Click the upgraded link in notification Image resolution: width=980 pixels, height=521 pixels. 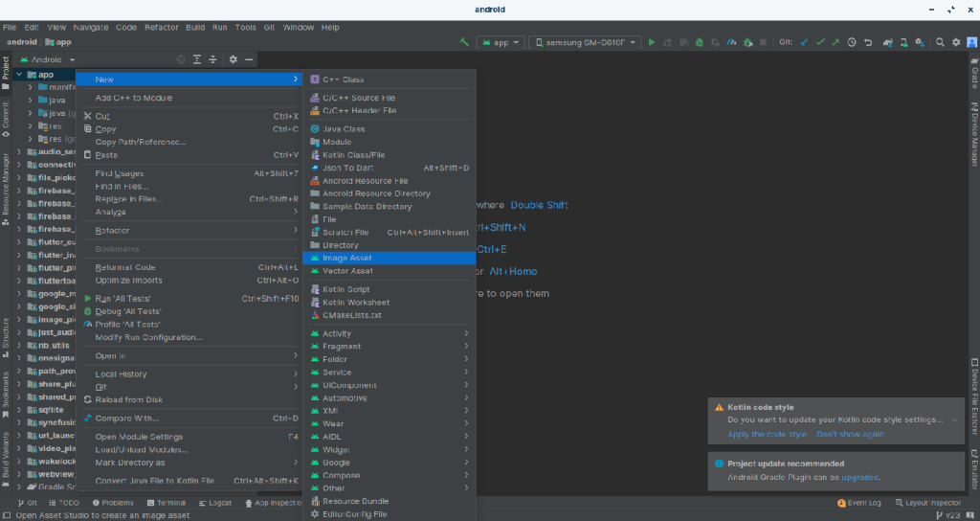click(x=859, y=476)
